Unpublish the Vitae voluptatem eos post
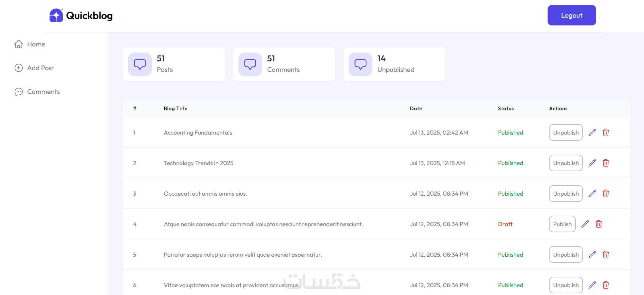 566,285
